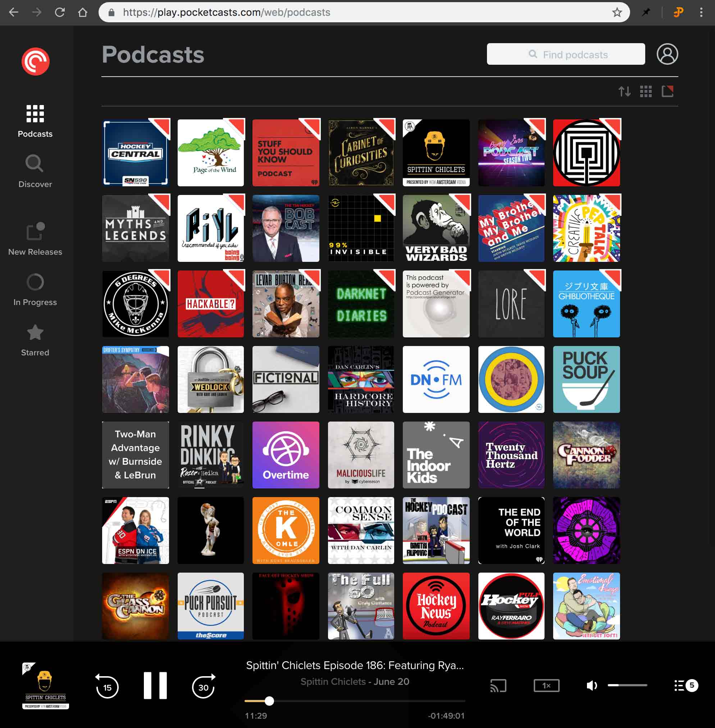This screenshot has height=728, width=715.
Task: Reload the page in the browser
Action: [60, 12]
